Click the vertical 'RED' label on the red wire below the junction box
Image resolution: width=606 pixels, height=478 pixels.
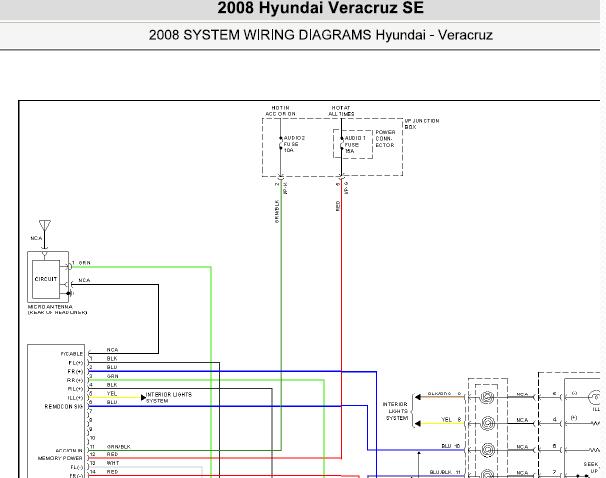tap(338, 206)
